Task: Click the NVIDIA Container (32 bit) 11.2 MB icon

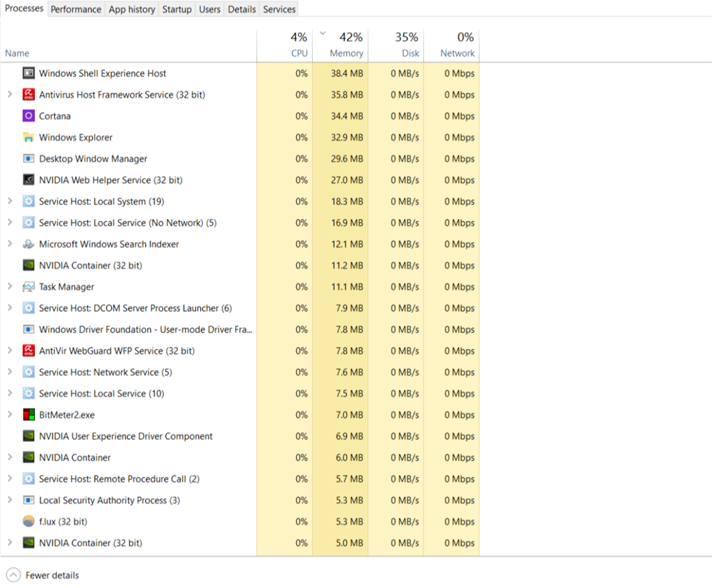Action: (29, 266)
